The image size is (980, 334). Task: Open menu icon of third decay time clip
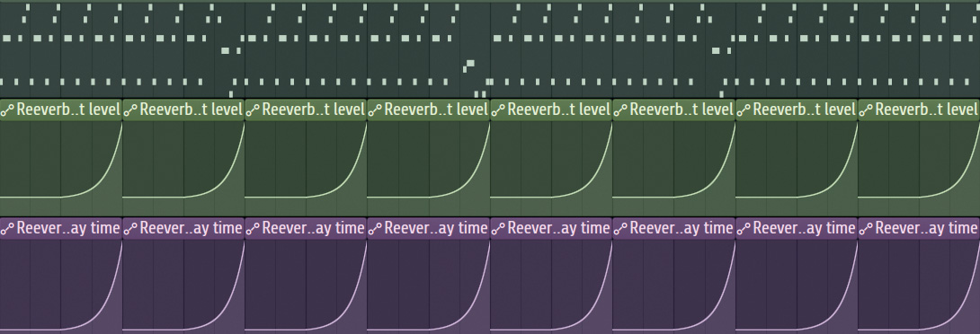click(x=254, y=229)
